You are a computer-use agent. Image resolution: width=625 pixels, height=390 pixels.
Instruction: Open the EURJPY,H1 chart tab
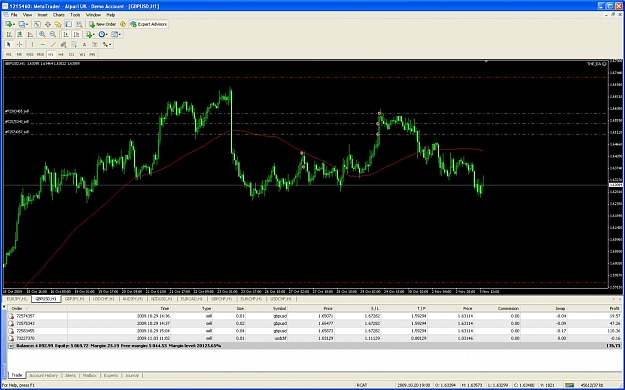pos(17,299)
